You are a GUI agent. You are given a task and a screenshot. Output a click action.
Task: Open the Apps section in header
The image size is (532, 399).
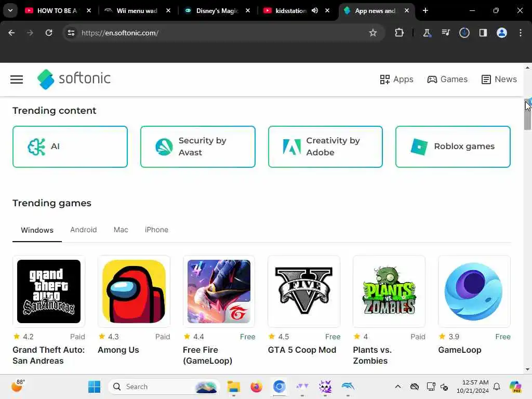(396, 79)
